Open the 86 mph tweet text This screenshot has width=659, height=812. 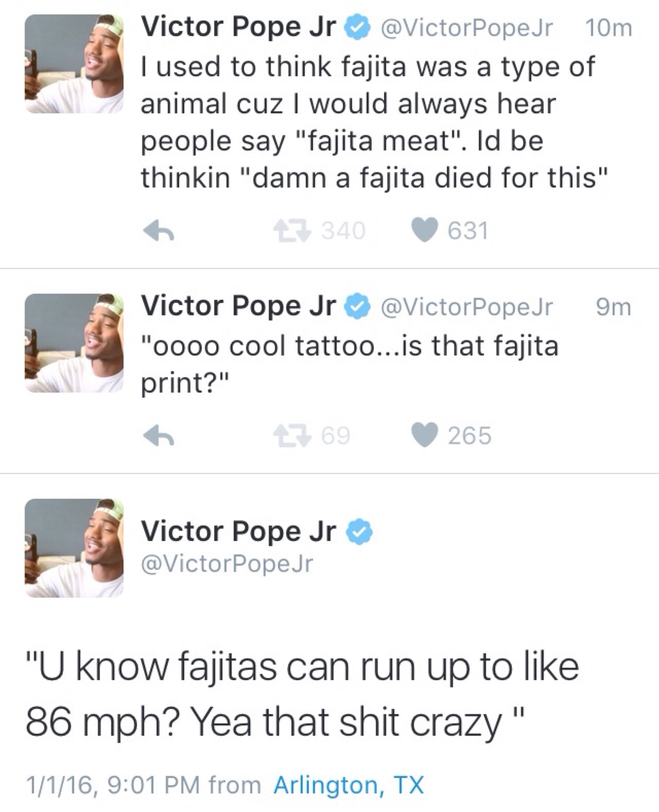pyautogui.click(x=302, y=694)
